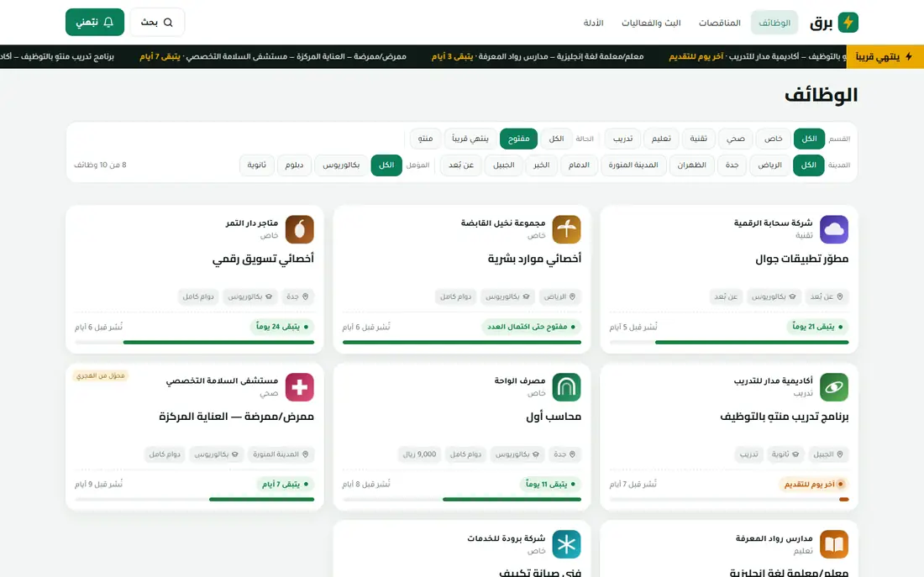Filter section by خاص
Screen dimensions: 924x577
tap(773, 139)
